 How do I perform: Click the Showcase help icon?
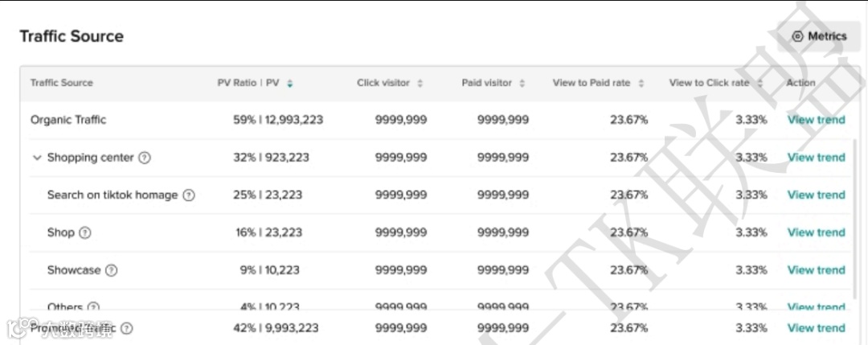[112, 270]
